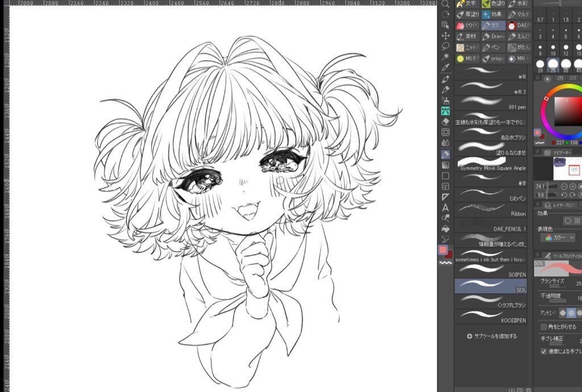The width and height of the screenshot is (582, 392).
Task: Select the Rotate view tool
Action: tap(446, 14)
